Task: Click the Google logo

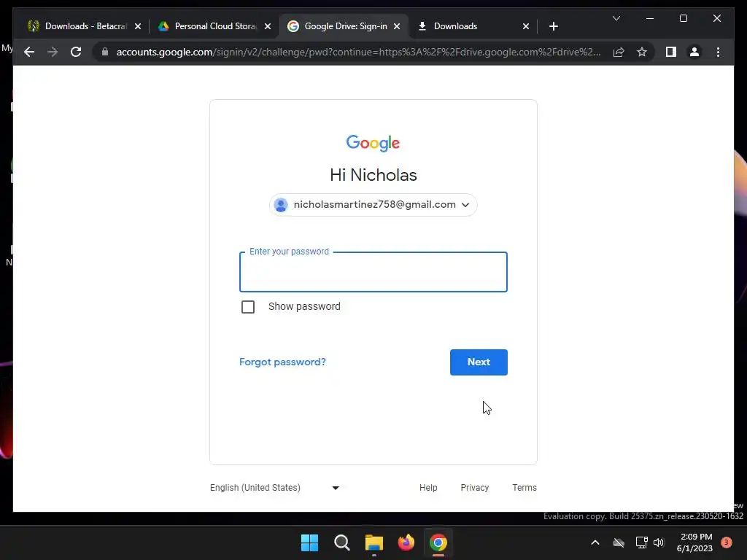Action: (x=373, y=143)
